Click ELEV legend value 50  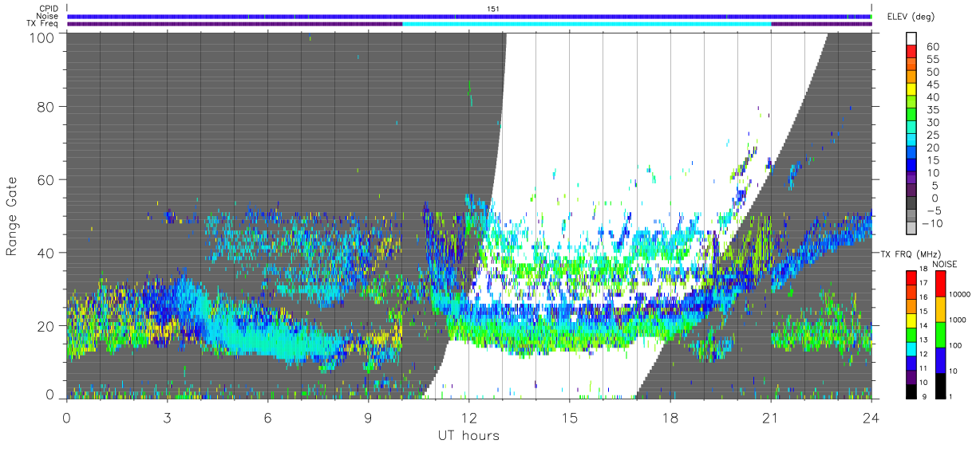coord(931,72)
